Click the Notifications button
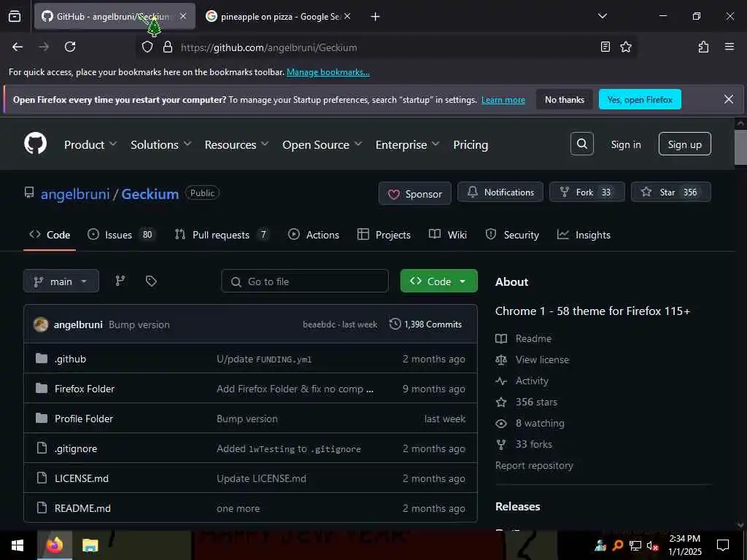Image resolution: width=747 pixels, height=560 pixels. tap(500, 192)
